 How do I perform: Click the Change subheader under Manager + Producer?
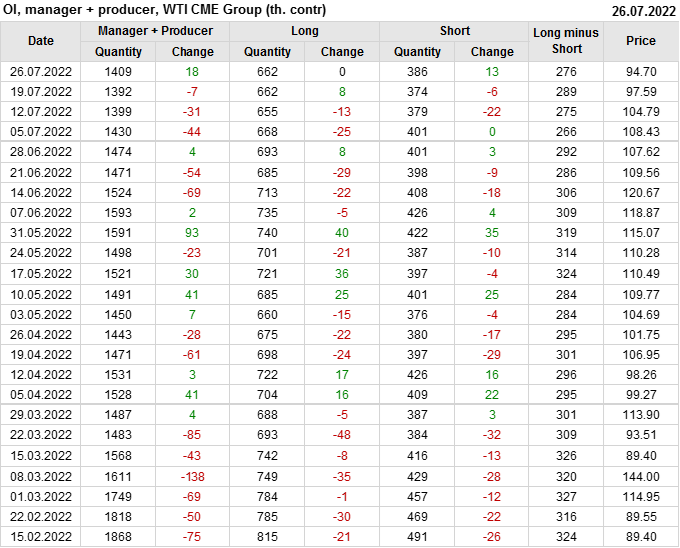click(193, 52)
